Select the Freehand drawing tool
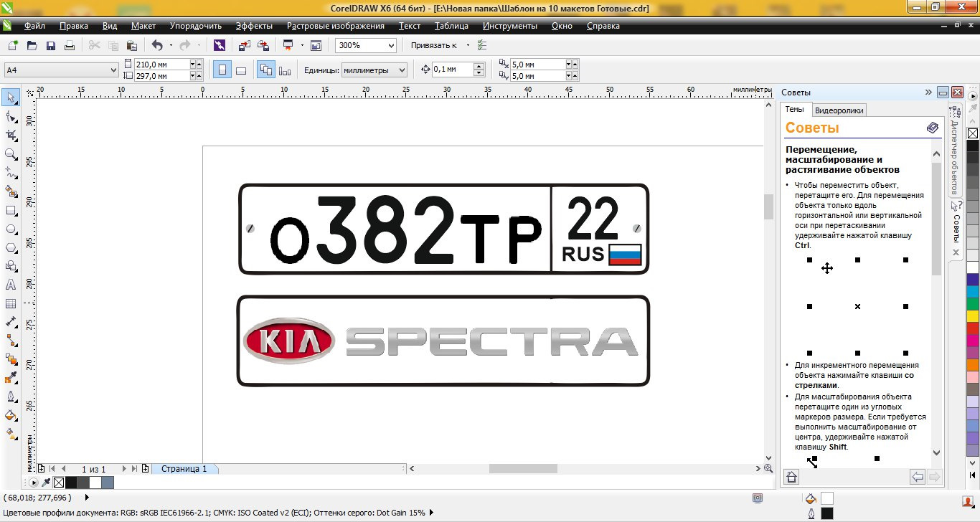The height and width of the screenshot is (522, 980). (x=11, y=172)
